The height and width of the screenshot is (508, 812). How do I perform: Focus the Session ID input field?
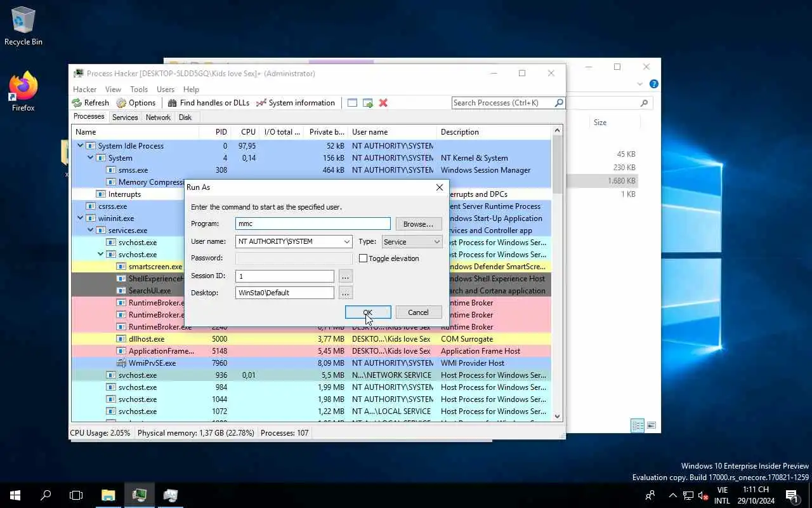tap(284, 276)
